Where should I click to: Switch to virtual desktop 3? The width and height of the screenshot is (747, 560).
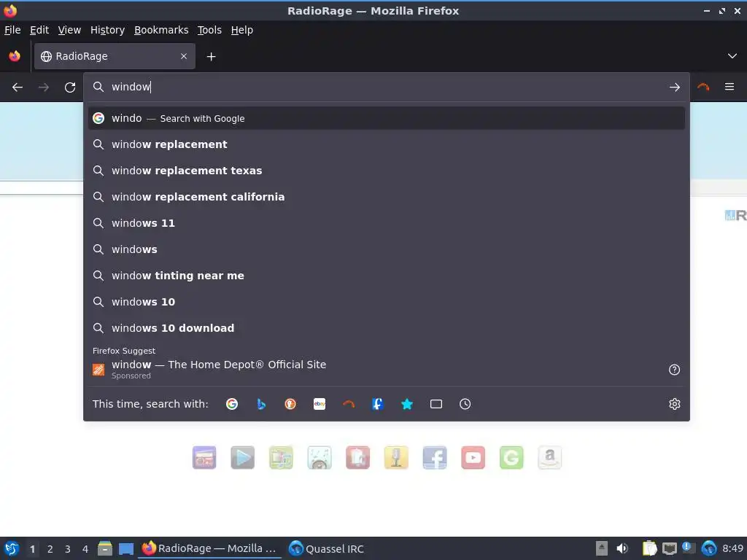68,549
